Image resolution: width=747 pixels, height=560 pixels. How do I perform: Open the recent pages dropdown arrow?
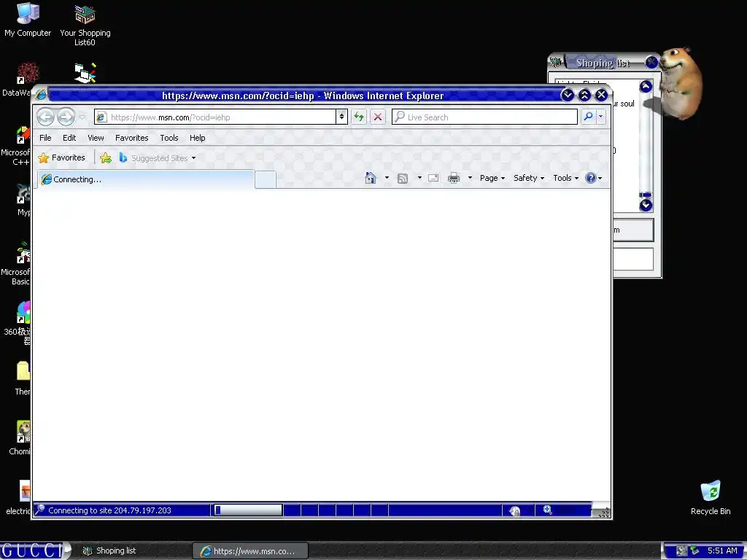tap(82, 117)
